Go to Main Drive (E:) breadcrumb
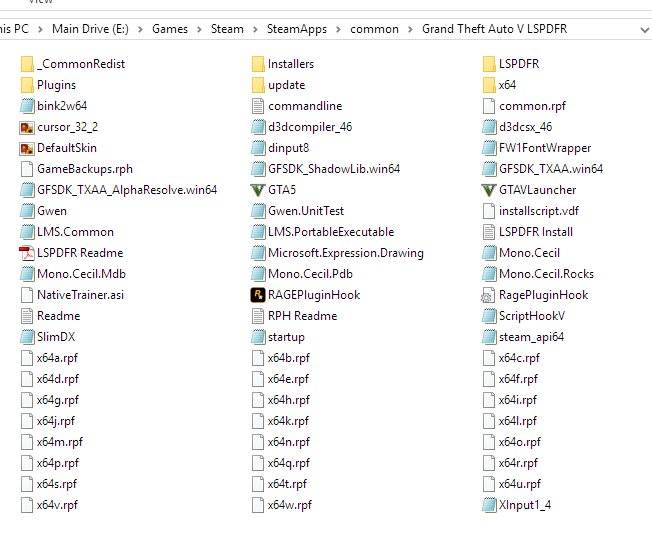Screen dimensions: 652x535 point(90,29)
